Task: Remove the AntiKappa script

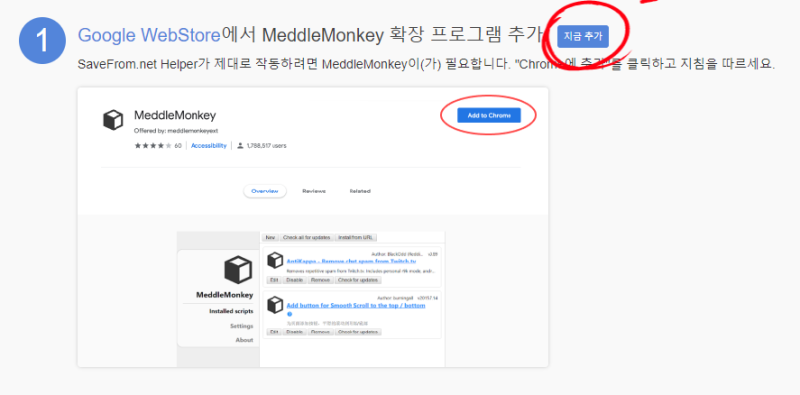Action: click(x=320, y=280)
